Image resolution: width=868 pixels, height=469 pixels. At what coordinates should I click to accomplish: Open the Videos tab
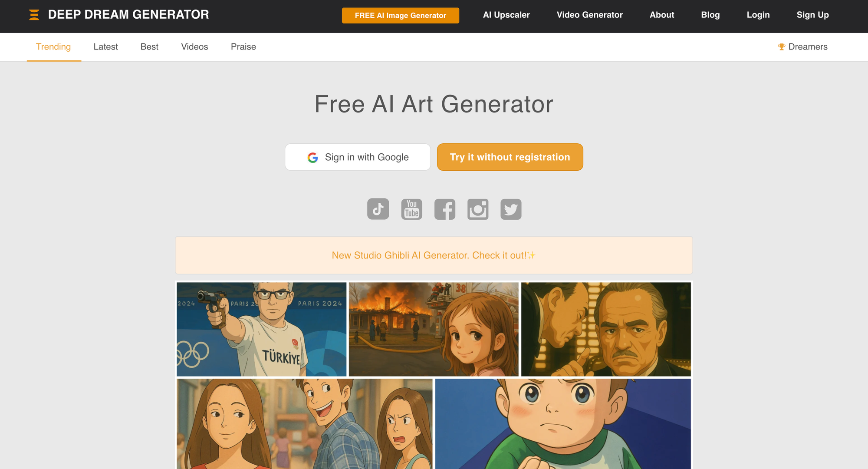tap(194, 47)
